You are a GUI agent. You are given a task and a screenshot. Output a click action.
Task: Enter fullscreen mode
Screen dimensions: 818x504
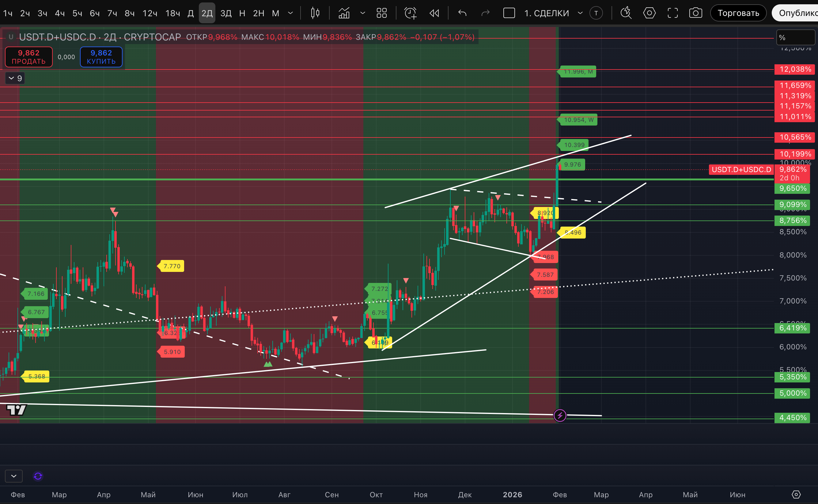click(x=672, y=13)
